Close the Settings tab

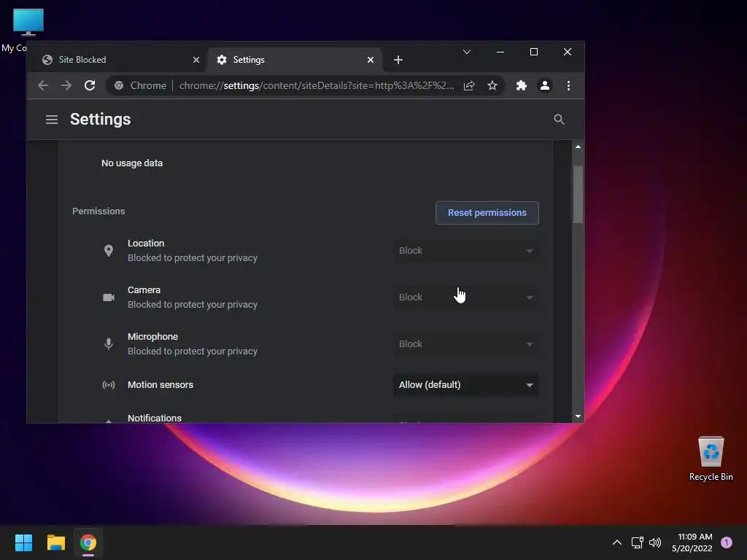pos(371,60)
